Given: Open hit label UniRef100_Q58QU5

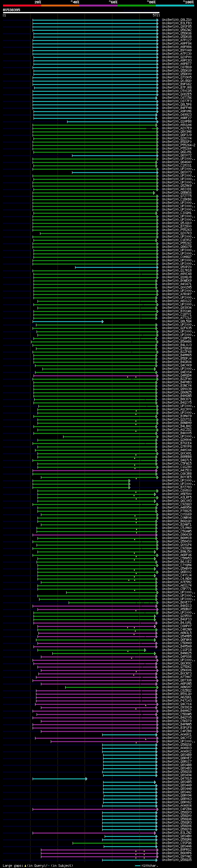Looking at the screenshot, I should coord(176,860).
